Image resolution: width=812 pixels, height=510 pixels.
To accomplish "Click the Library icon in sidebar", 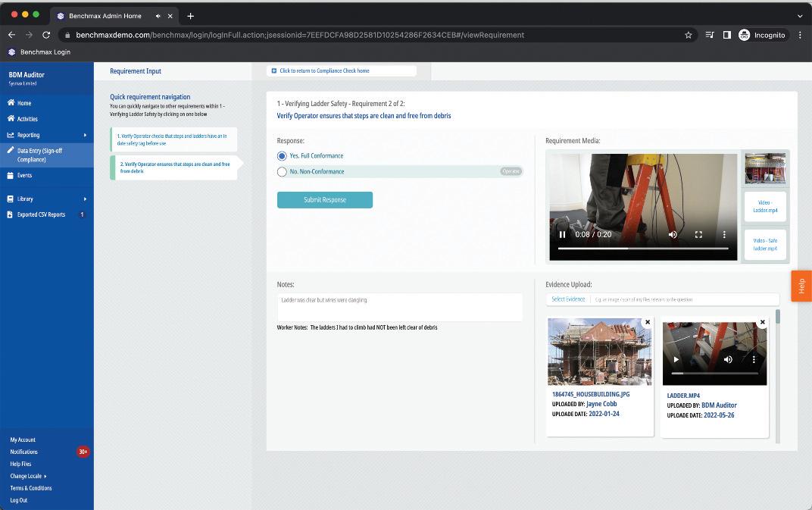I will (x=11, y=199).
